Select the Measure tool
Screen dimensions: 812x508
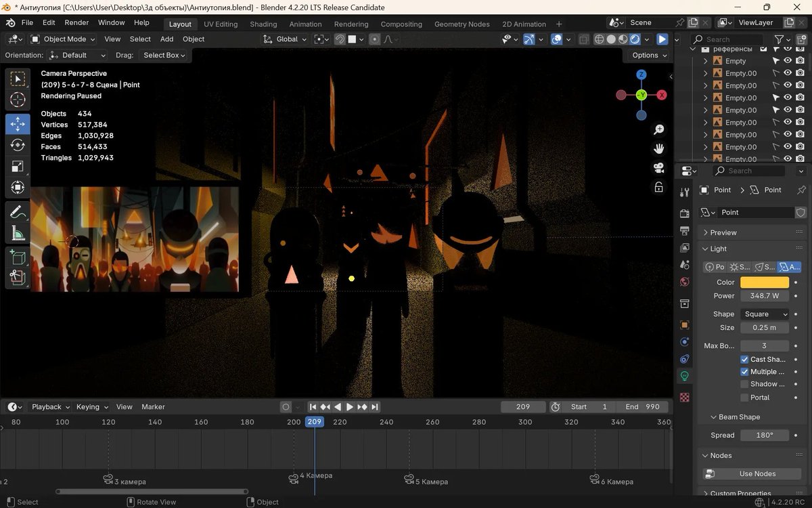(x=18, y=233)
